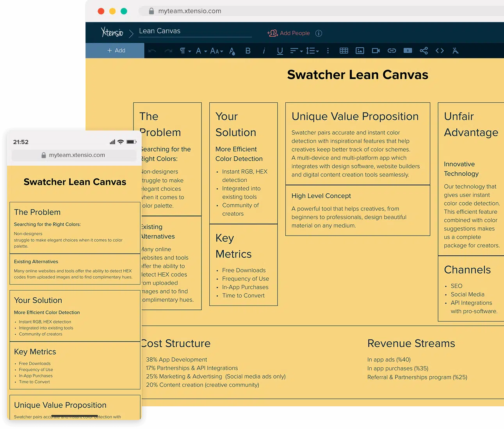Click the Add People button
The width and height of the screenshot is (504, 429).
click(x=289, y=33)
